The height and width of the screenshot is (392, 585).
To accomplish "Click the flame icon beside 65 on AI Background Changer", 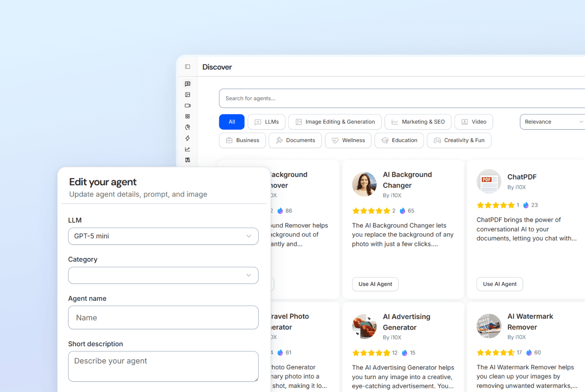I will 402,211.
